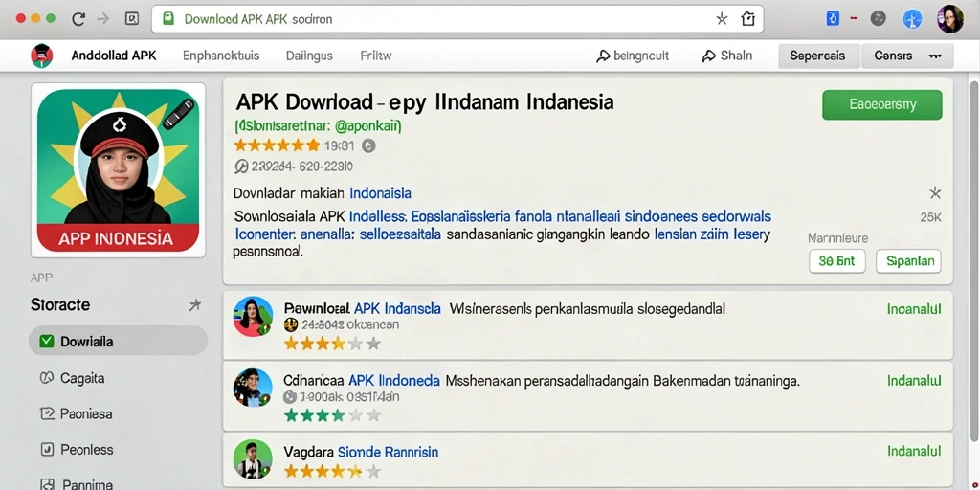Image resolution: width=980 pixels, height=490 pixels.
Task: Click the Sionde Rannisin app title link
Action: click(x=388, y=452)
